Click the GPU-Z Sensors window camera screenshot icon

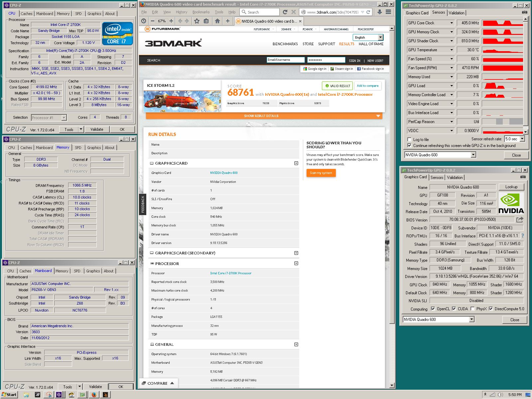point(525,12)
